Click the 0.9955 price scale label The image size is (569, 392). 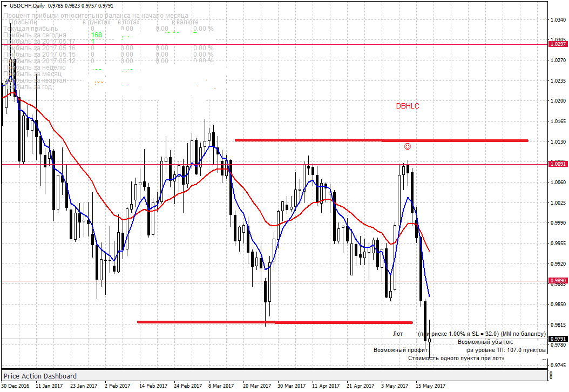558,243
